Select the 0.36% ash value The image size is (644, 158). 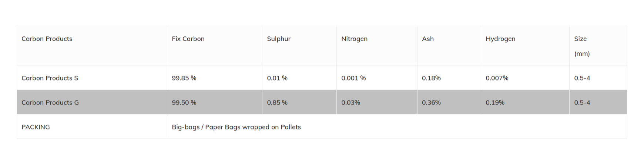[x=431, y=103]
